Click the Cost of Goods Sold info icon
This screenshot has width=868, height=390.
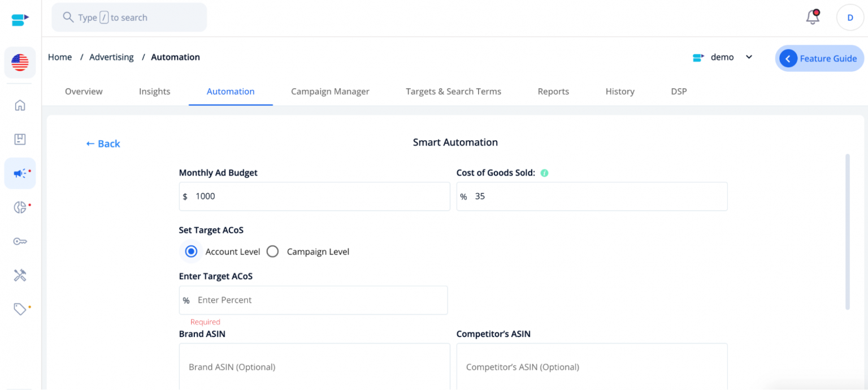(x=544, y=172)
